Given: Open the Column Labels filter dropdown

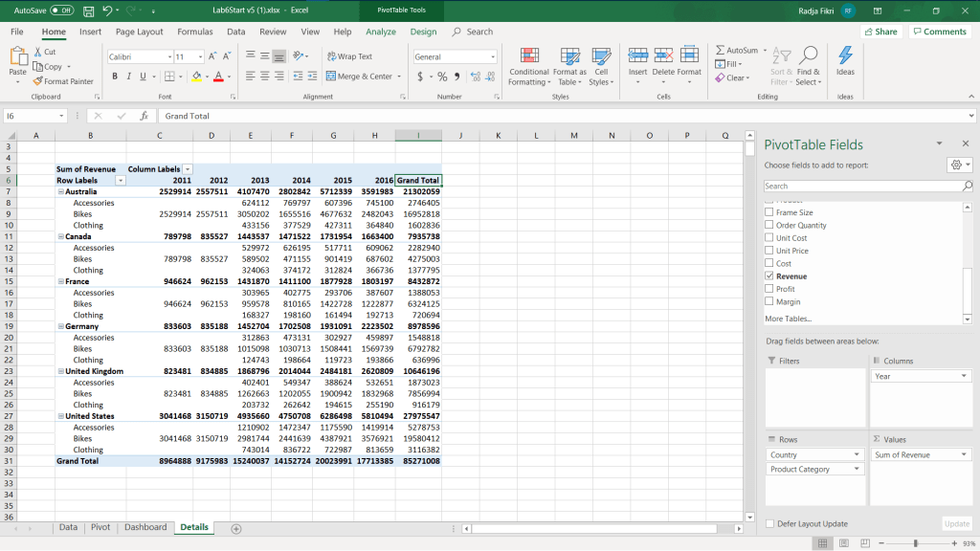Looking at the screenshot, I should point(188,169).
